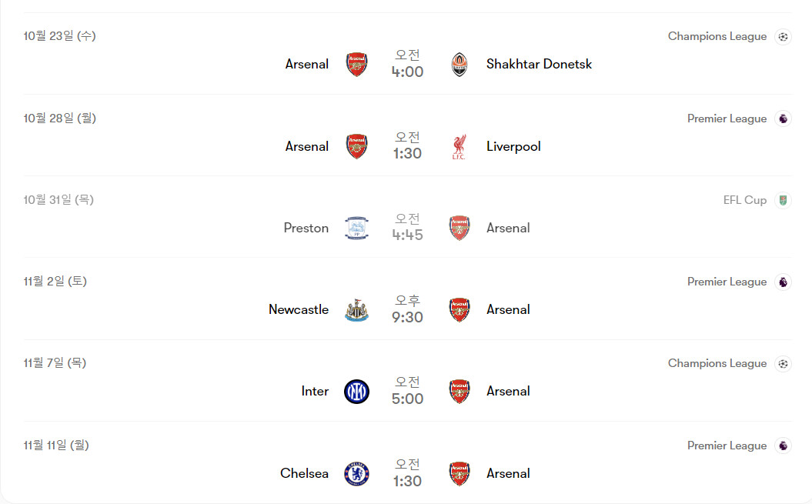Click the Champions League icon on 10월 23일

[783, 36]
